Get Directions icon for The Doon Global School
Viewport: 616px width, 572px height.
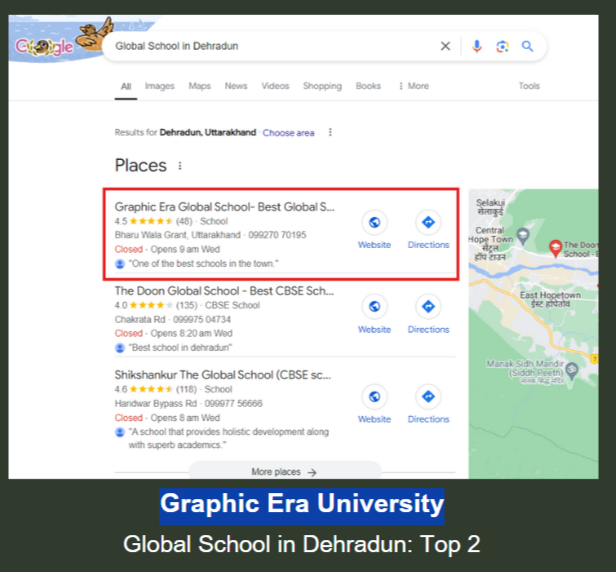coord(428,306)
